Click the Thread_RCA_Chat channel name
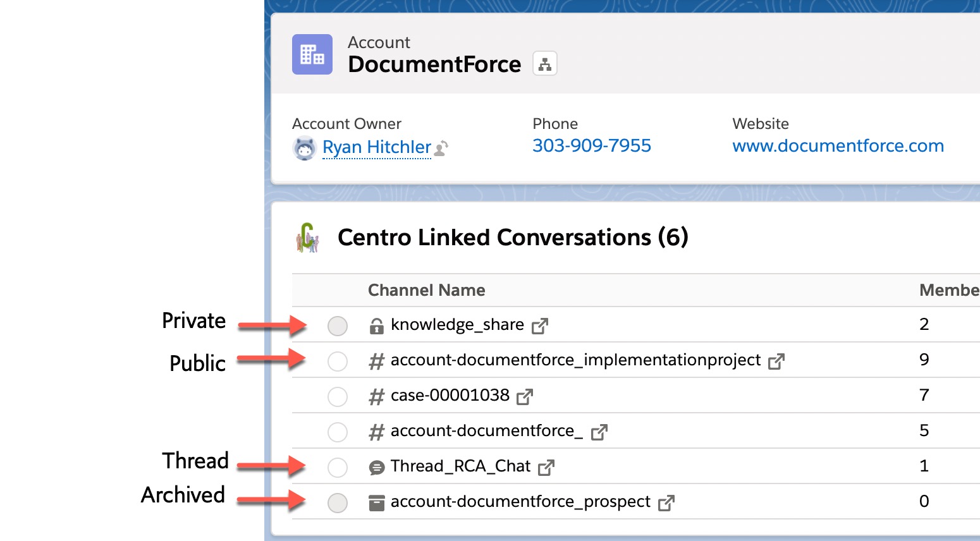This screenshot has height=541, width=980. click(460, 466)
